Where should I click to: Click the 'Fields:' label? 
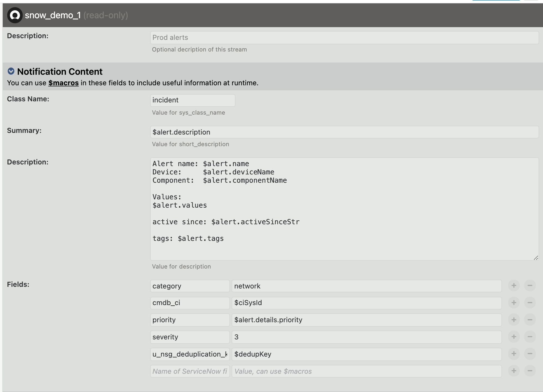(18, 284)
